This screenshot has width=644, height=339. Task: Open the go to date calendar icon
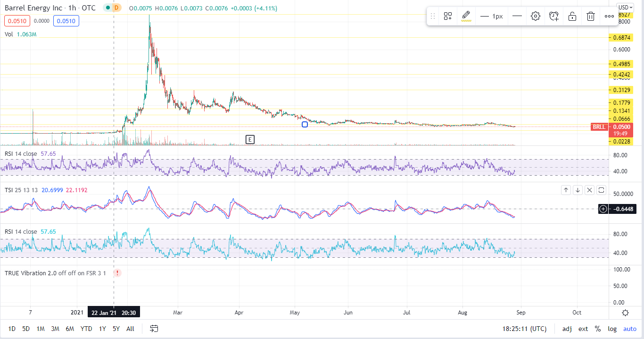(154, 329)
